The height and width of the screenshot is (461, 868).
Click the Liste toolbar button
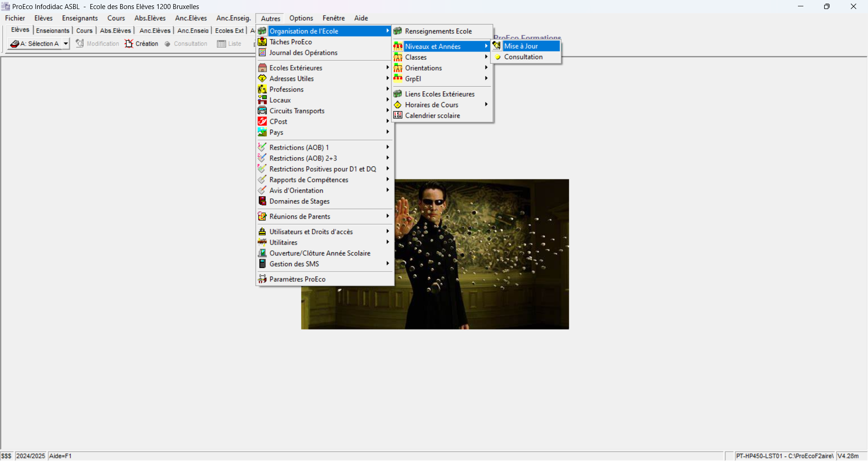[229, 44]
